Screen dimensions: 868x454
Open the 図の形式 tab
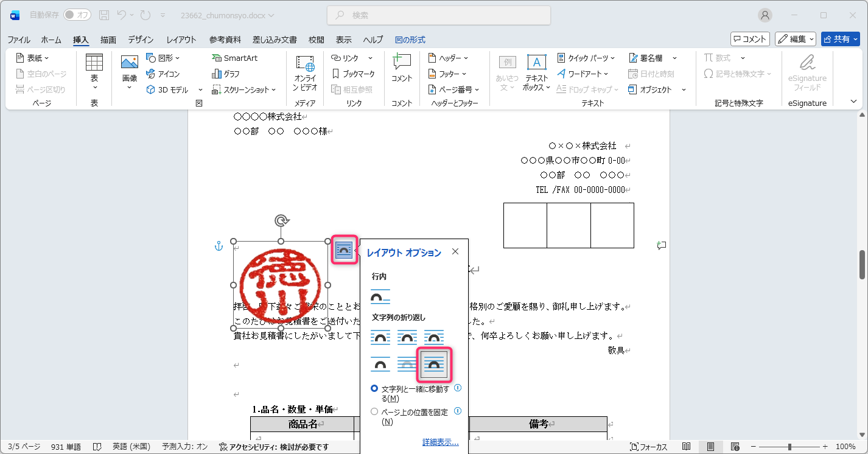coord(410,40)
